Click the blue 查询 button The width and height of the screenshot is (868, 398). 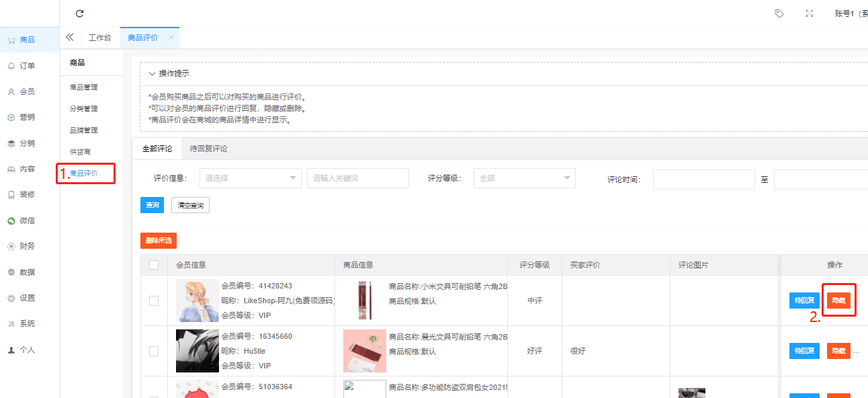click(152, 205)
